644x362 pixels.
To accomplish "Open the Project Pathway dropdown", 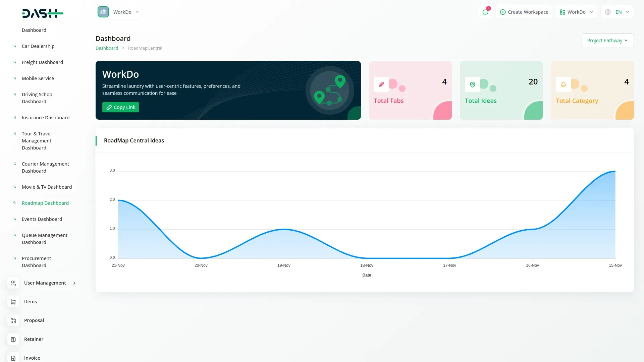I will coord(607,41).
